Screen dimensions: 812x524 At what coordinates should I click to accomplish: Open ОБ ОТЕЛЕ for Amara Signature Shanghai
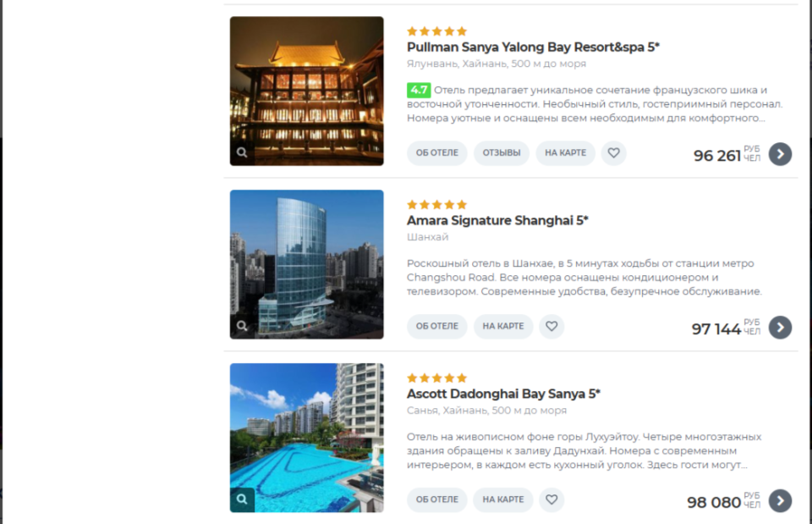pos(437,326)
